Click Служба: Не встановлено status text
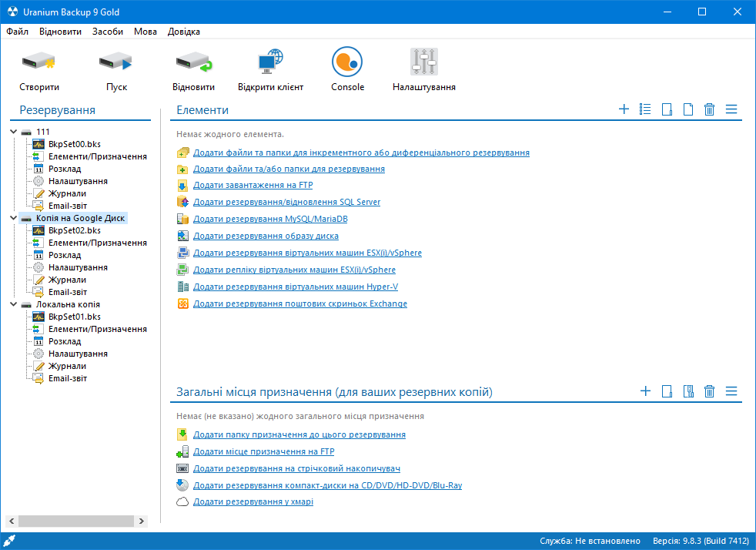Screen dimensions: 756x550 pyautogui.click(x=590, y=541)
